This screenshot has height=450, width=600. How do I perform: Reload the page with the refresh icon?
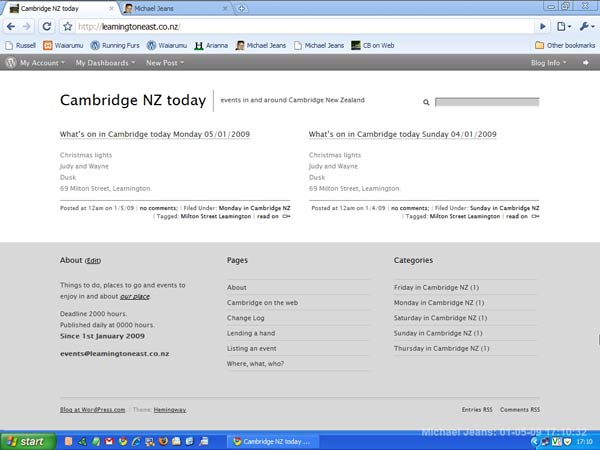pyautogui.click(x=47, y=26)
